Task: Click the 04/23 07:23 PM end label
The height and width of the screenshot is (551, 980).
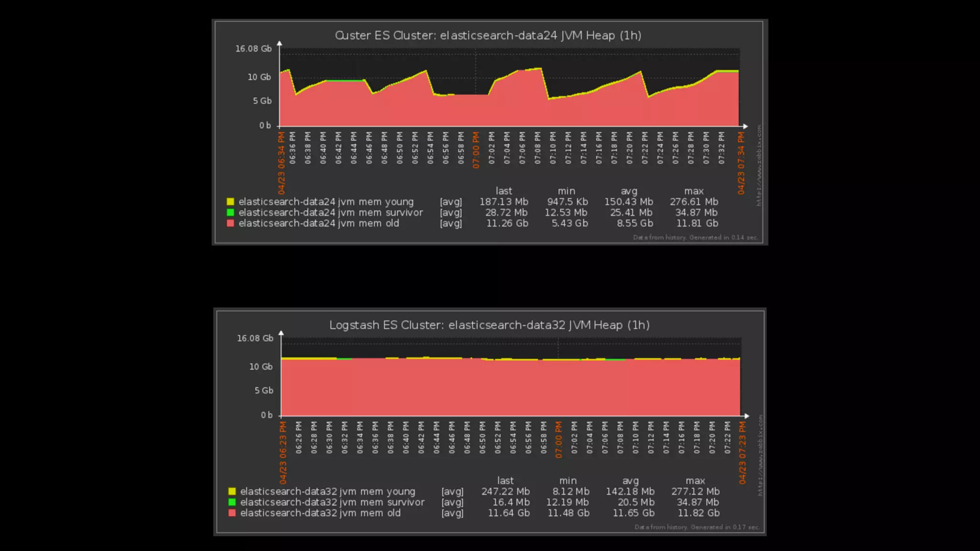Action: pos(742,452)
